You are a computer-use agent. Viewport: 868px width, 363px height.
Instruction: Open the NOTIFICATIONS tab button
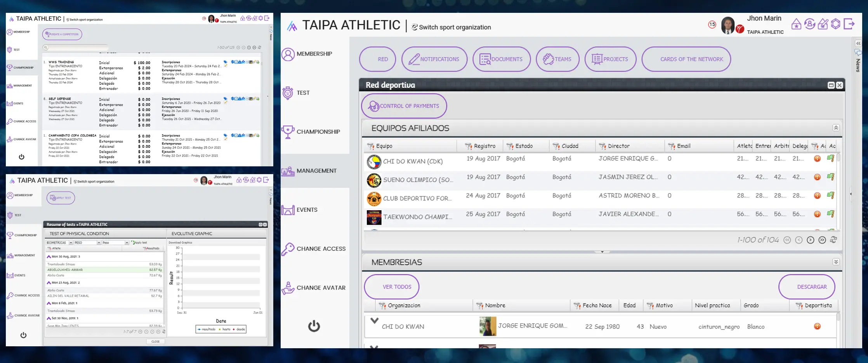tap(434, 59)
